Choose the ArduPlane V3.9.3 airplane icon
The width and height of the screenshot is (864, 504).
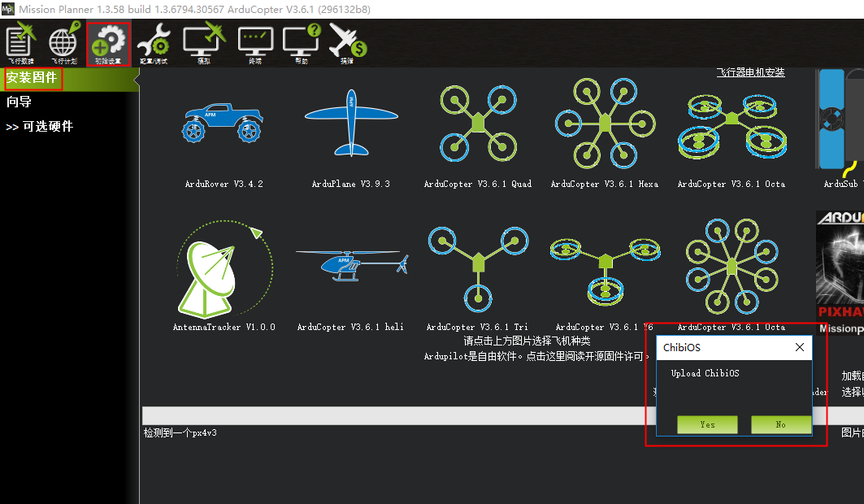tap(351, 123)
